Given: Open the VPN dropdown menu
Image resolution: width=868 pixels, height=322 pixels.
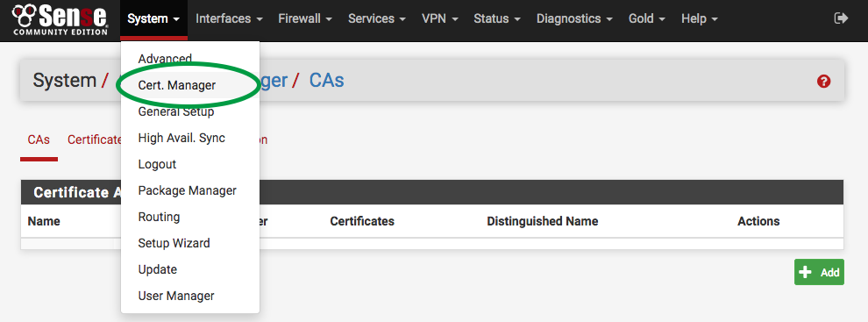Looking at the screenshot, I should 440,18.
